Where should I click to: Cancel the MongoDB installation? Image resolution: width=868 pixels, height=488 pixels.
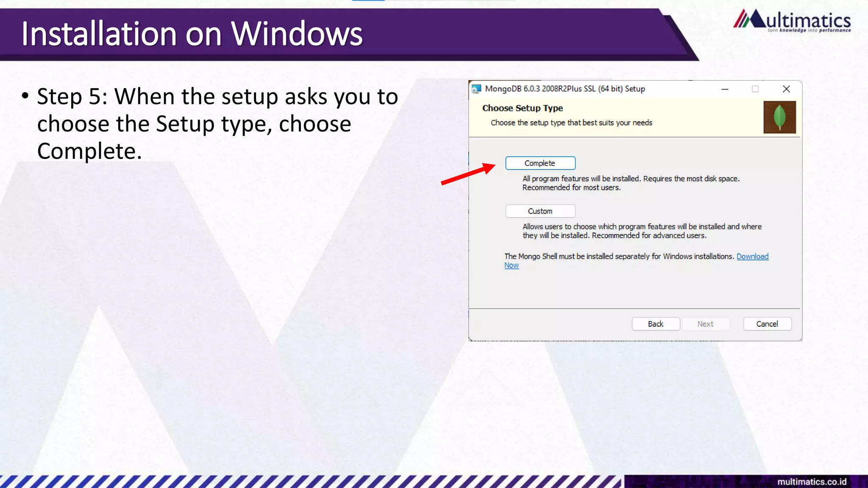pos(767,324)
